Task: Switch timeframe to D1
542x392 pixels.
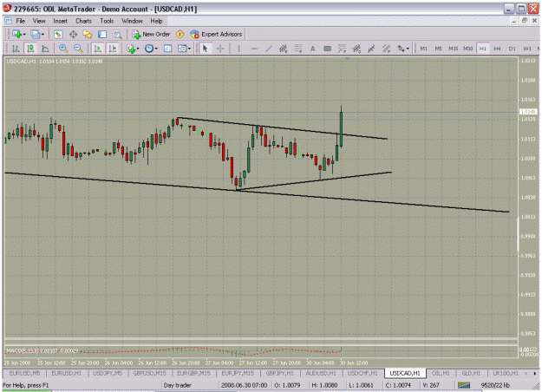Action: click(513, 49)
